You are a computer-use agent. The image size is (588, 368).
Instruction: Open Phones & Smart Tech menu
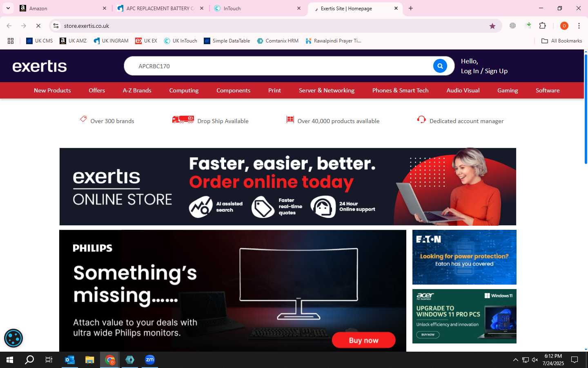coord(400,90)
